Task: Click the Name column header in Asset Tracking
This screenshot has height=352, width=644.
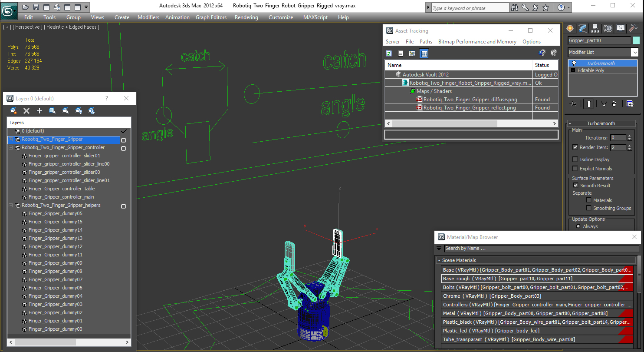Action: click(x=458, y=65)
